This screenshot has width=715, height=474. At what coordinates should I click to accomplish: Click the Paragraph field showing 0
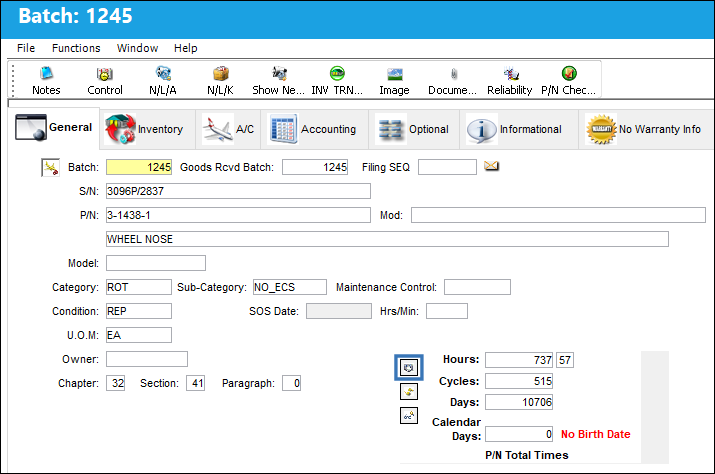291,383
